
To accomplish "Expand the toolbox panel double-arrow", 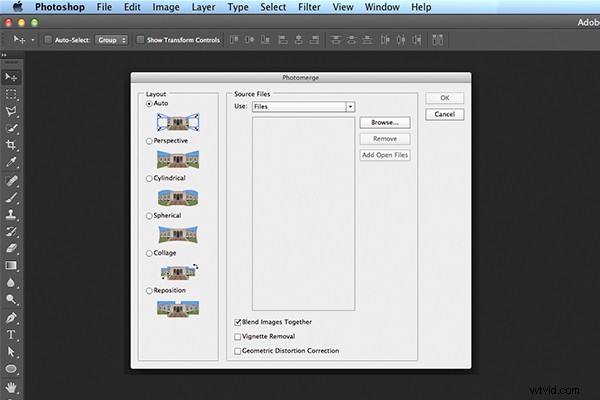I will 4,55.
